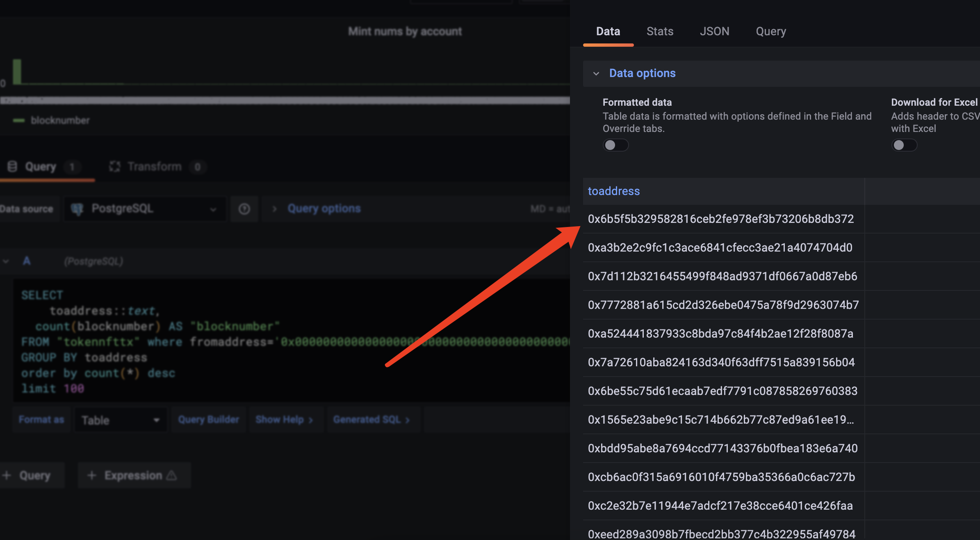Viewport: 980px width, 540px height.
Task: Click truncated address 0x1565e23abe9c15c714b662b77c87ed9a61ee19…
Action: (721, 420)
